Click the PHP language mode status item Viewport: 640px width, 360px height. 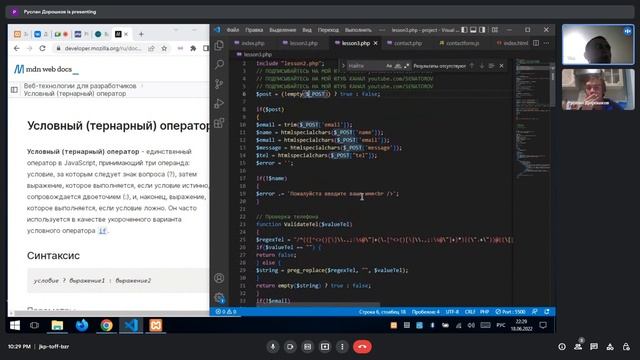pyautogui.click(x=484, y=312)
